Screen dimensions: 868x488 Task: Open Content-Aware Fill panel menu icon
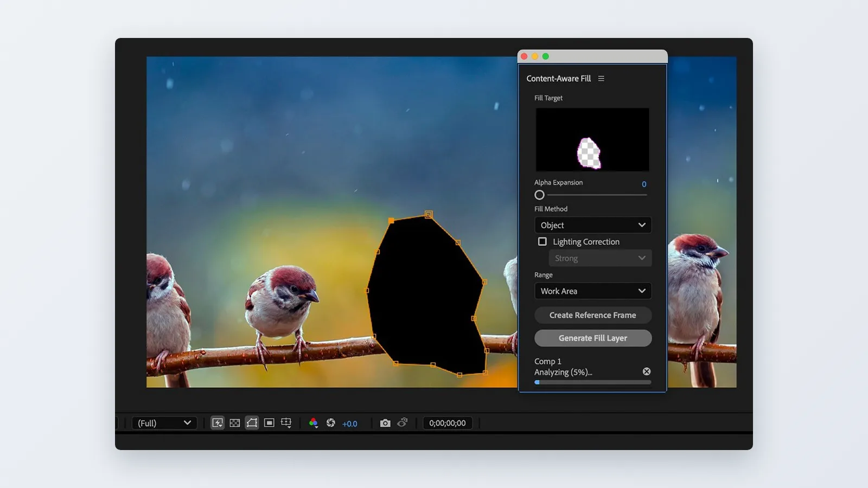click(x=601, y=79)
